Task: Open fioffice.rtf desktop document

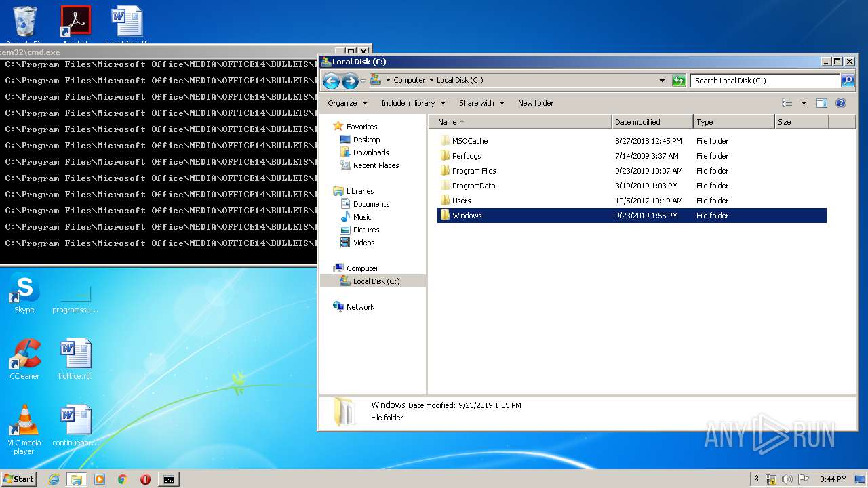Action: [75, 360]
